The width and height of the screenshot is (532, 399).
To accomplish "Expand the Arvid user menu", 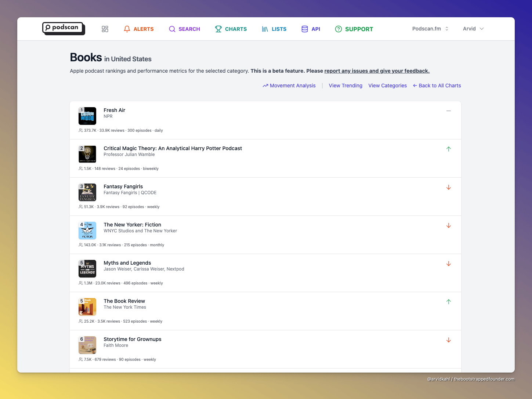I will [473, 29].
